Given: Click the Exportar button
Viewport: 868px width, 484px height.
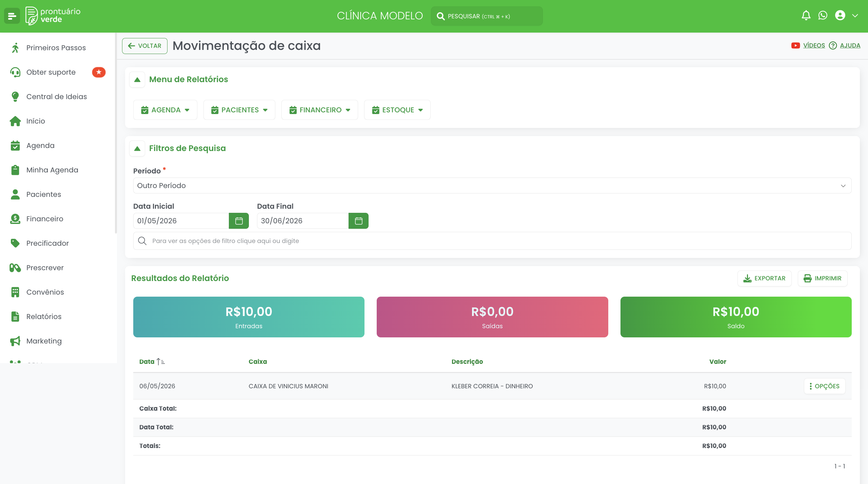Looking at the screenshot, I should [765, 279].
